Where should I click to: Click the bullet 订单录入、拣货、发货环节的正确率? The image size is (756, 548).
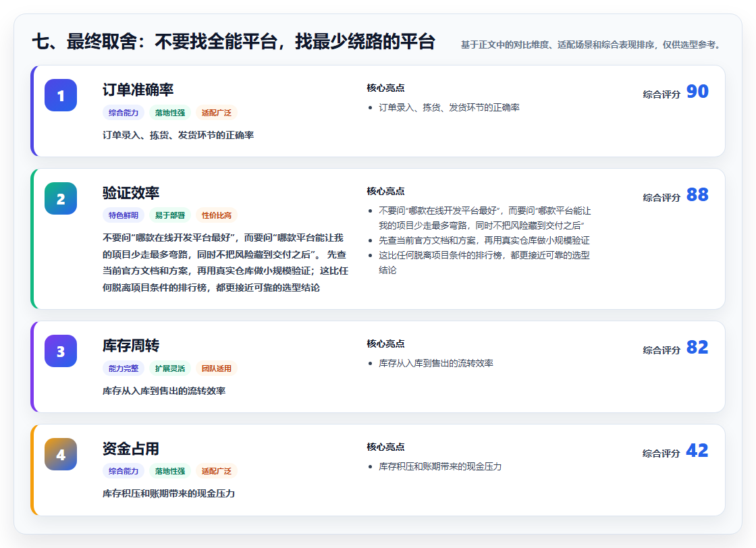[449, 107]
